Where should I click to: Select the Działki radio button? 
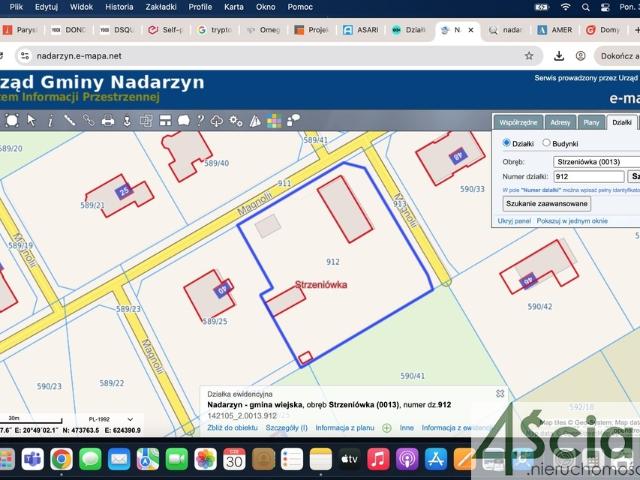pyautogui.click(x=506, y=143)
